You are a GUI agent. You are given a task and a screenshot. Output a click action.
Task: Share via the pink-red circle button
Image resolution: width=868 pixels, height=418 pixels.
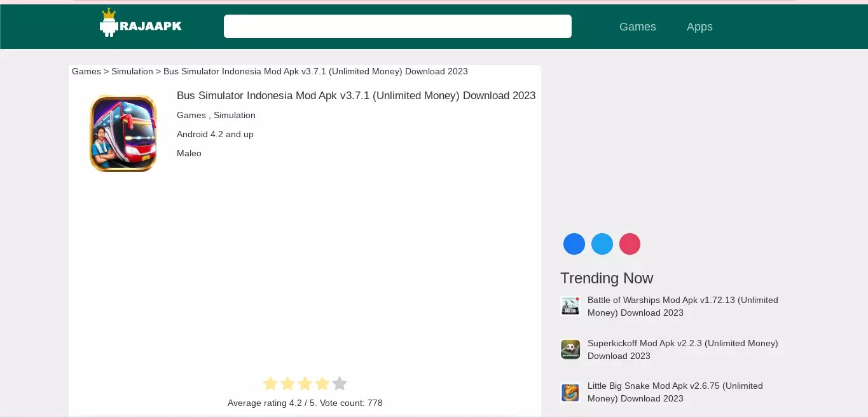(x=630, y=244)
